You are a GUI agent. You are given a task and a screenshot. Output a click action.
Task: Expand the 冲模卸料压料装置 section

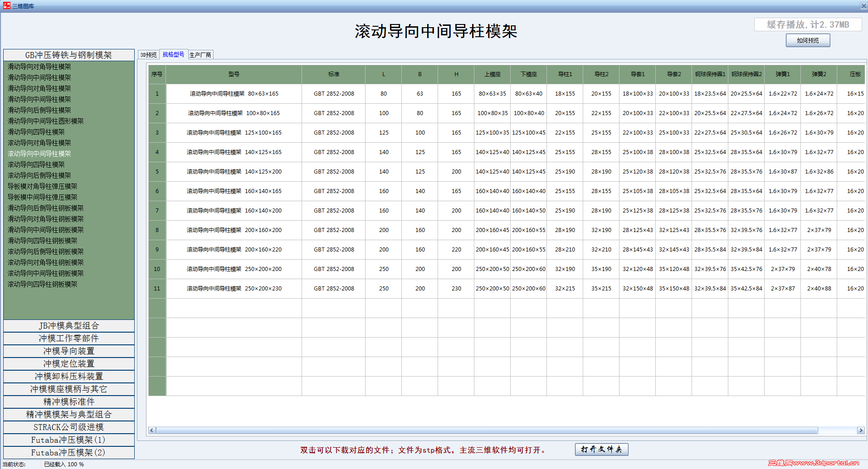point(69,377)
